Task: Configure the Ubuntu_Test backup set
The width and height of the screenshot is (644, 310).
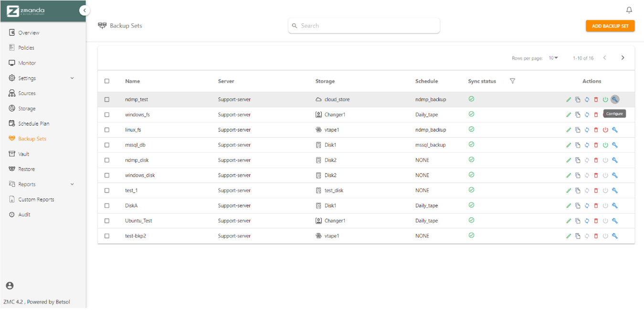Action: (615, 221)
